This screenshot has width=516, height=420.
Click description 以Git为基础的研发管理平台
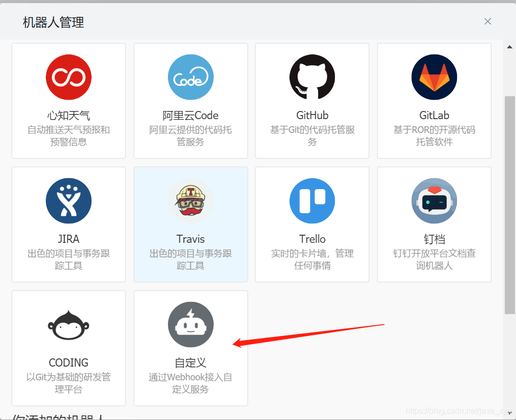coord(69,383)
